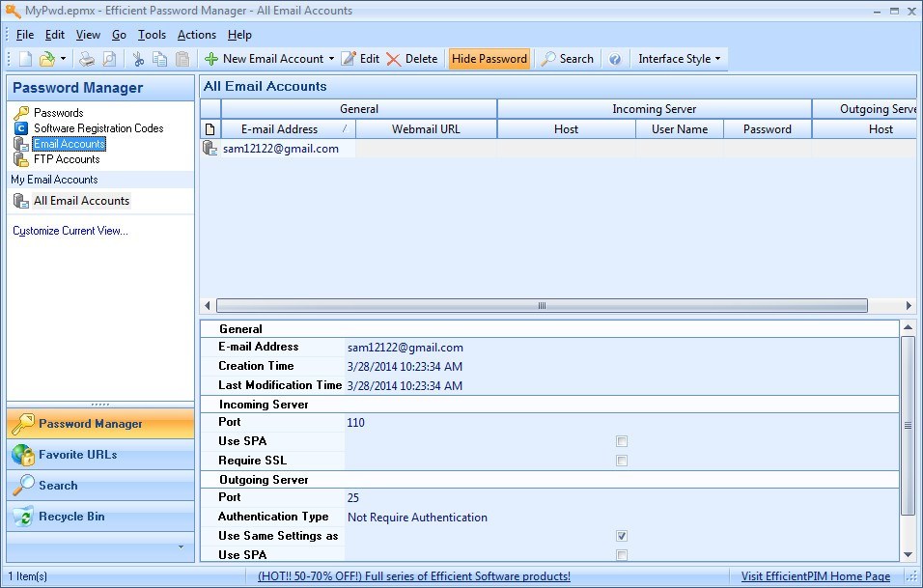The image size is (923, 588).
Task: Open the File menu
Action: (x=25, y=35)
